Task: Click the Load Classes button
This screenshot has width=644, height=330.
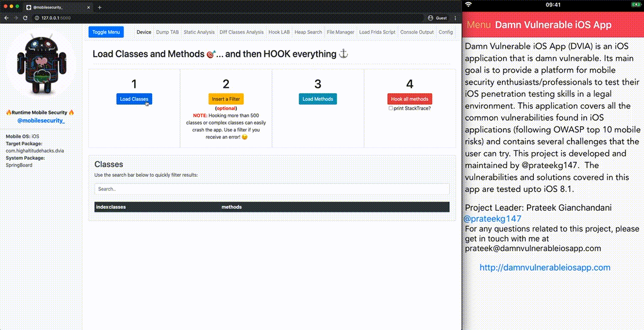Action: click(134, 99)
